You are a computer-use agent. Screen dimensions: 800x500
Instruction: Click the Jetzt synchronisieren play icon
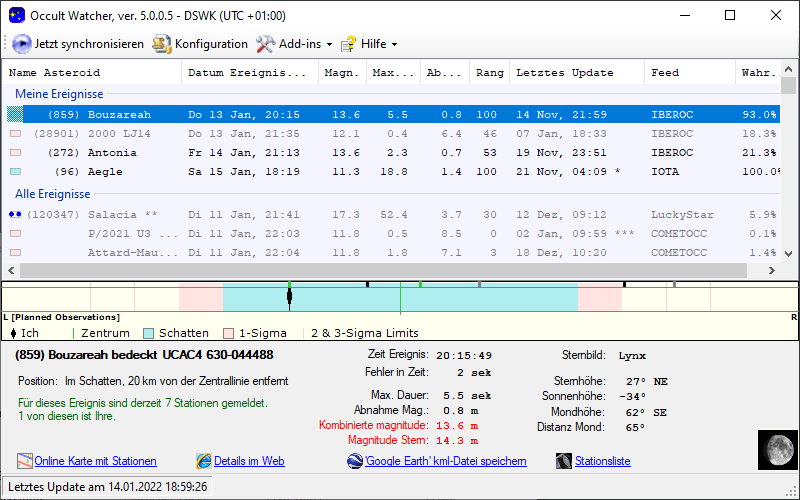click(x=22, y=44)
